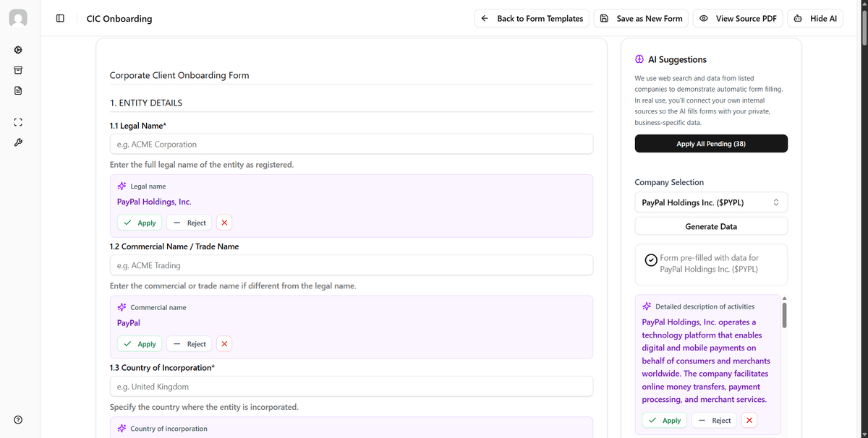Open the Company Selection dropdown
This screenshot has width=868, height=438.
pos(711,202)
